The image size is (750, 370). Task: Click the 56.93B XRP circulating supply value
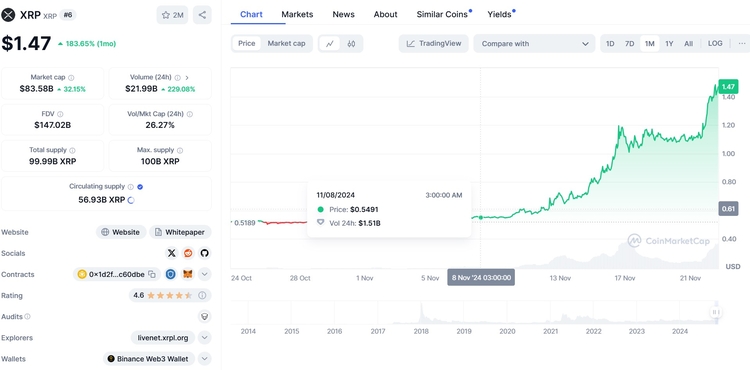pyautogui.click(x=102, y=200)
